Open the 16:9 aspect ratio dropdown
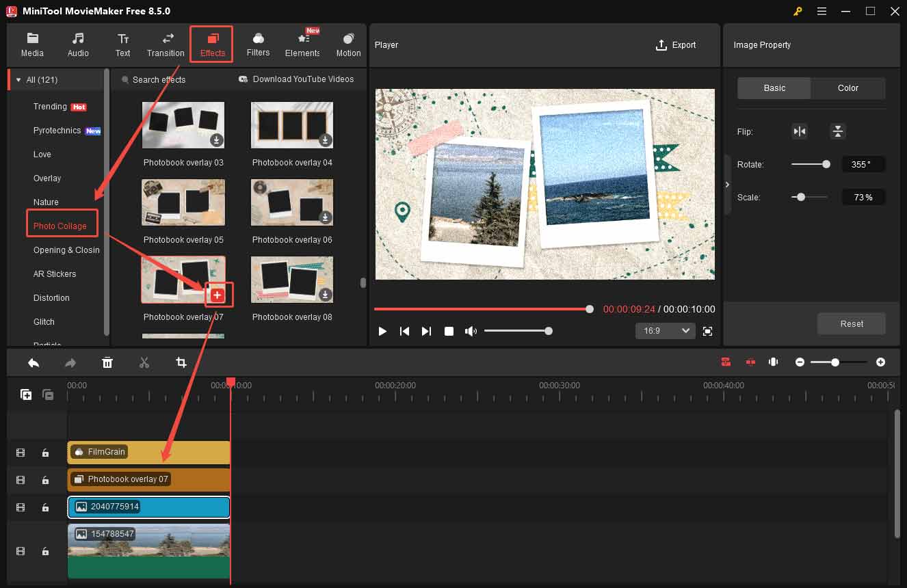 tap(664, 331)
